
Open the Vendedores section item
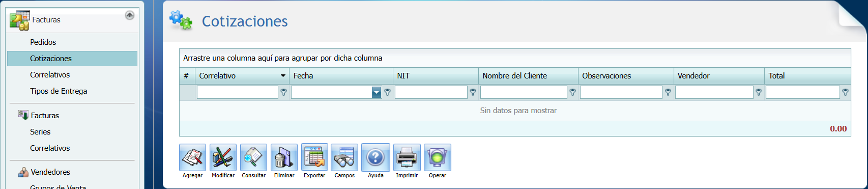tap(50, 172)
